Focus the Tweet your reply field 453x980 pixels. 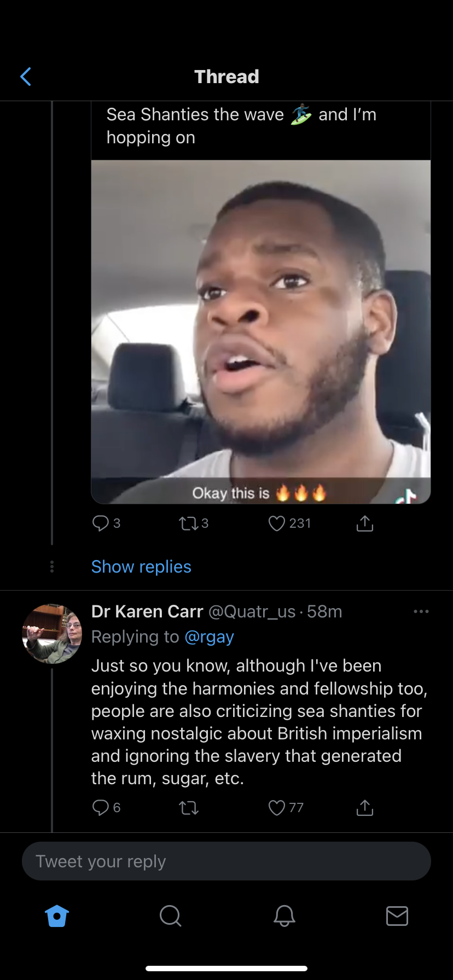[226, 861]
